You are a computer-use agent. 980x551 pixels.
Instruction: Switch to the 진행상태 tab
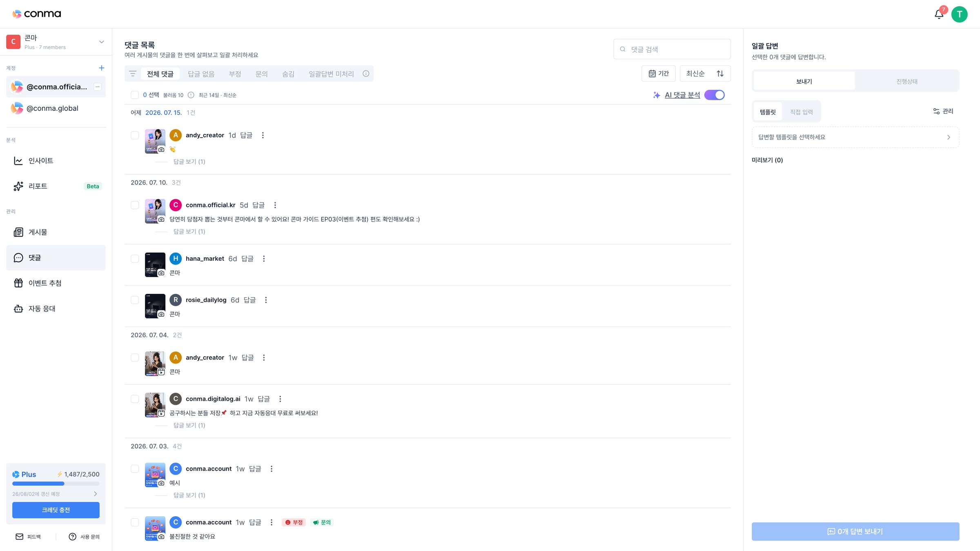(906, 81)
